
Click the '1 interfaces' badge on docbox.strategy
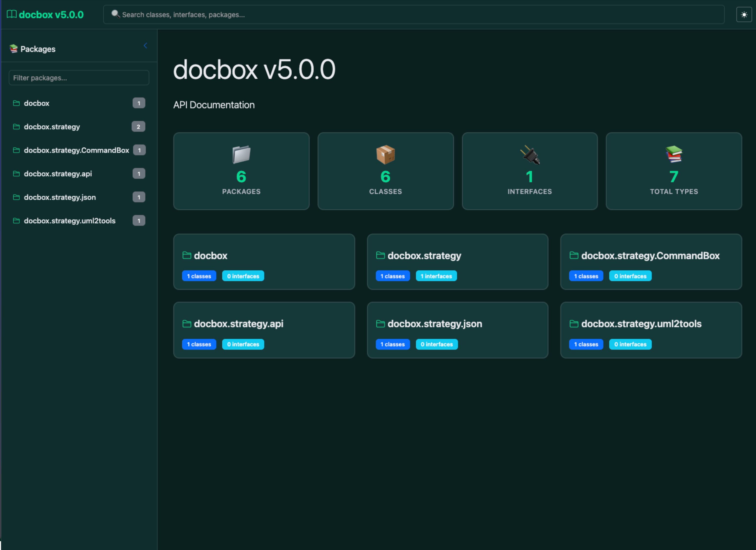436,276
